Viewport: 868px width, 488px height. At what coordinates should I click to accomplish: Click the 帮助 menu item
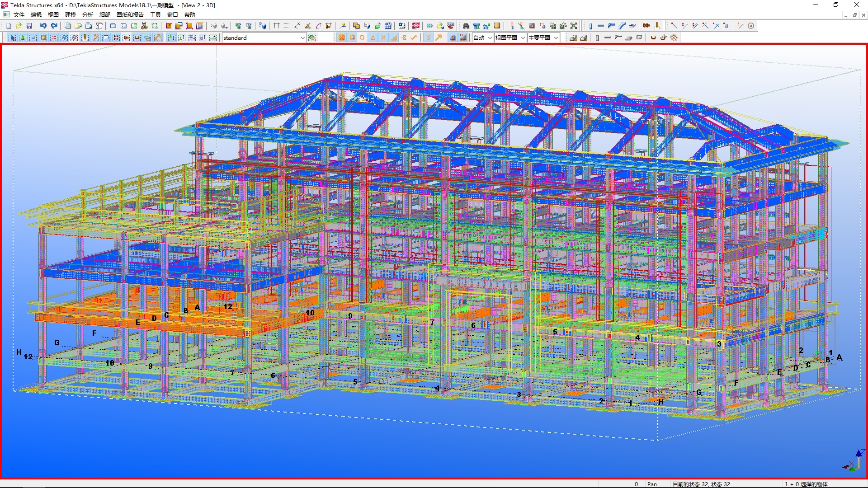pos(189,14)
